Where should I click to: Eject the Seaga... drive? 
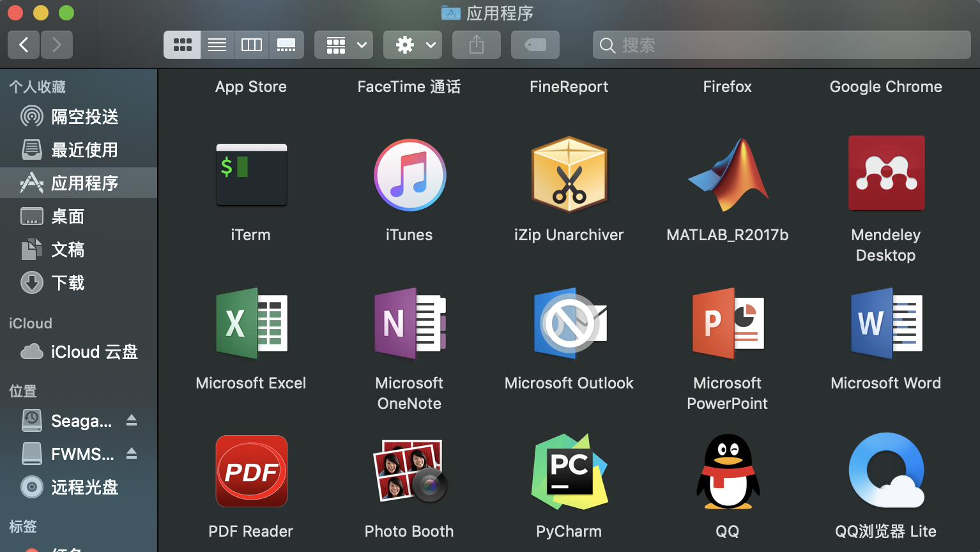132,420
